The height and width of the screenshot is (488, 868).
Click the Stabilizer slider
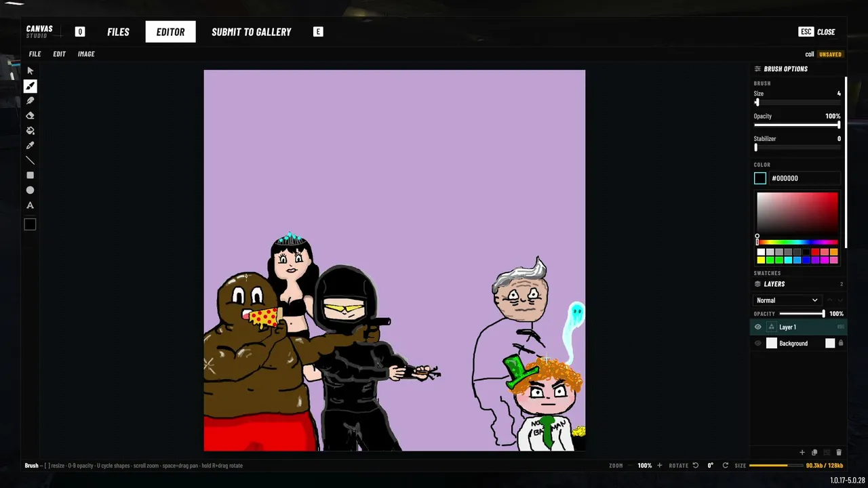pos(797,147)
